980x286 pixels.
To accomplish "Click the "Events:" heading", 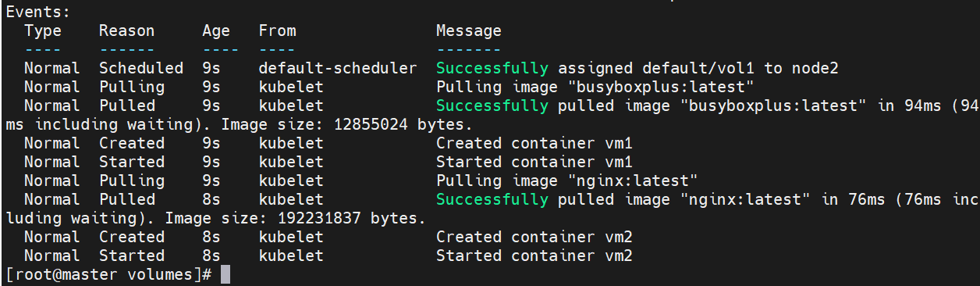I will 37,13.
